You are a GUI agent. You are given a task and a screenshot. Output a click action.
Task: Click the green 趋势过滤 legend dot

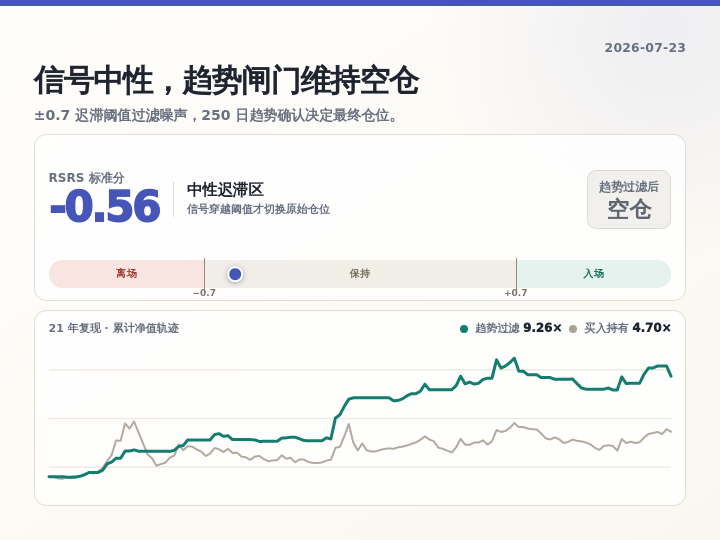[x=464, y=329]
